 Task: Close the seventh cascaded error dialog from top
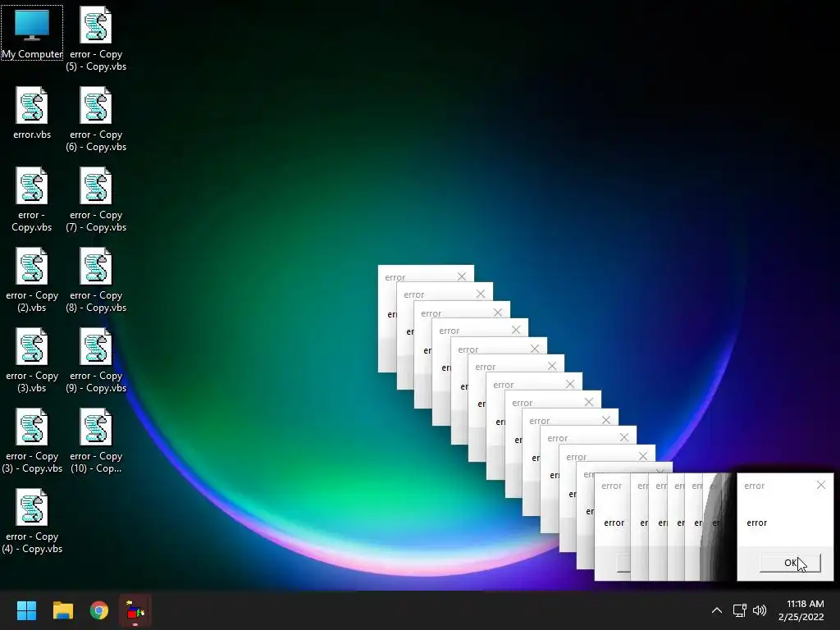(x=570, y=384)
